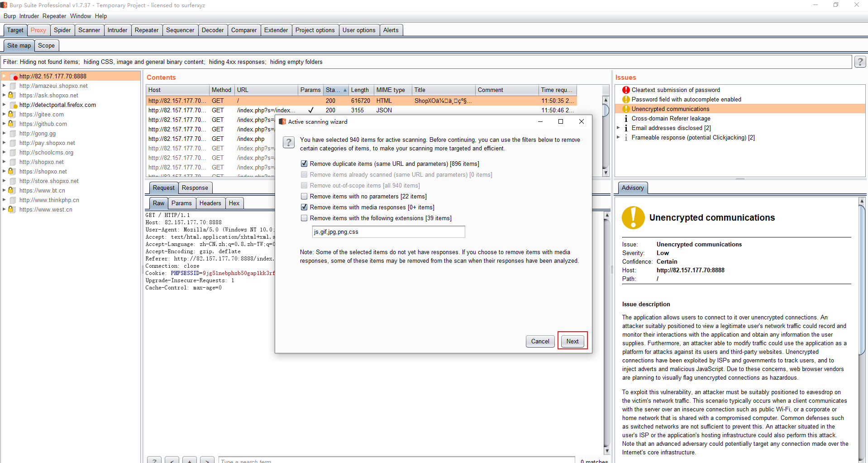Switch to the Response tab

pos(195,188)
